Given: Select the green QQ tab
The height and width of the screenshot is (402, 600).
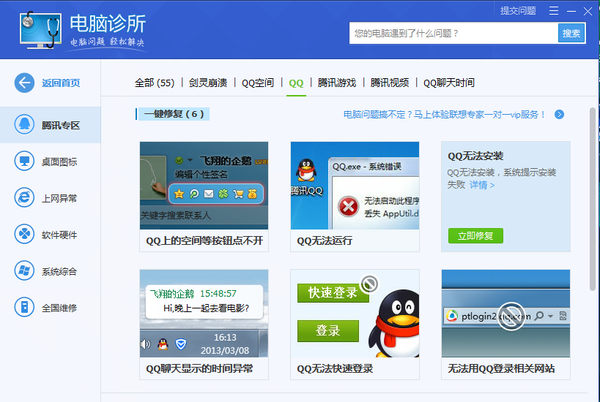Looking at the screenshot, I should pyautogui.click(x=296, y=83).
